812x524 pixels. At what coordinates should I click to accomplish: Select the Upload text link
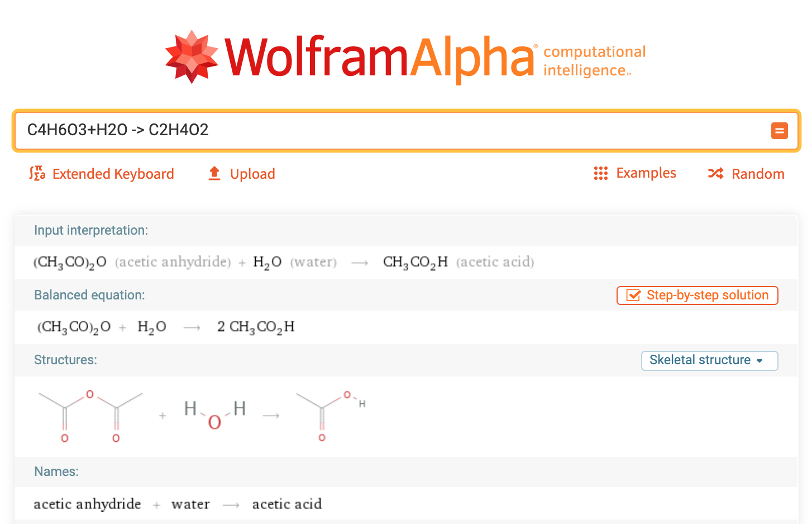[x=252, y=174]
